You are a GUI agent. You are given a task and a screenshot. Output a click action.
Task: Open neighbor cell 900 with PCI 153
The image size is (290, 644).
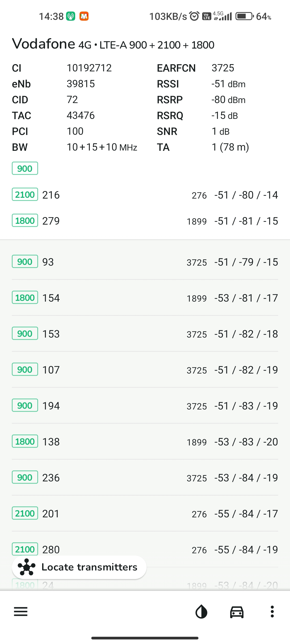point(145,334)
